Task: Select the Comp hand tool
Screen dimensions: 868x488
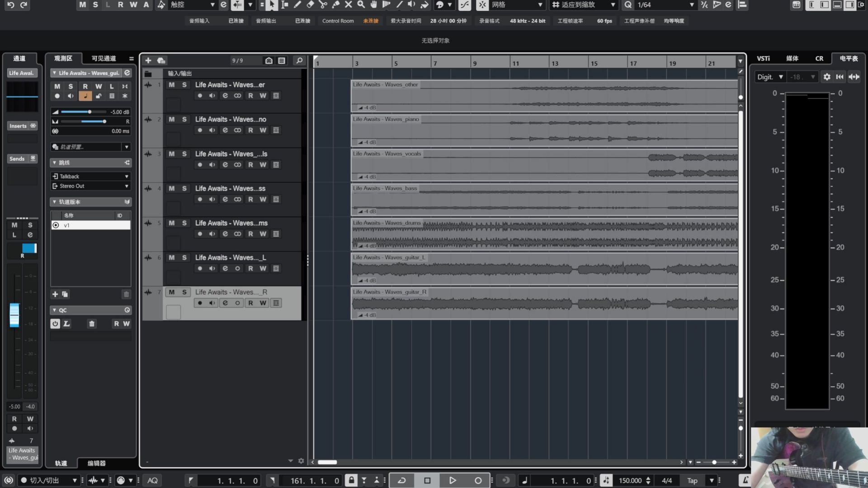Action: coord(373,5)
